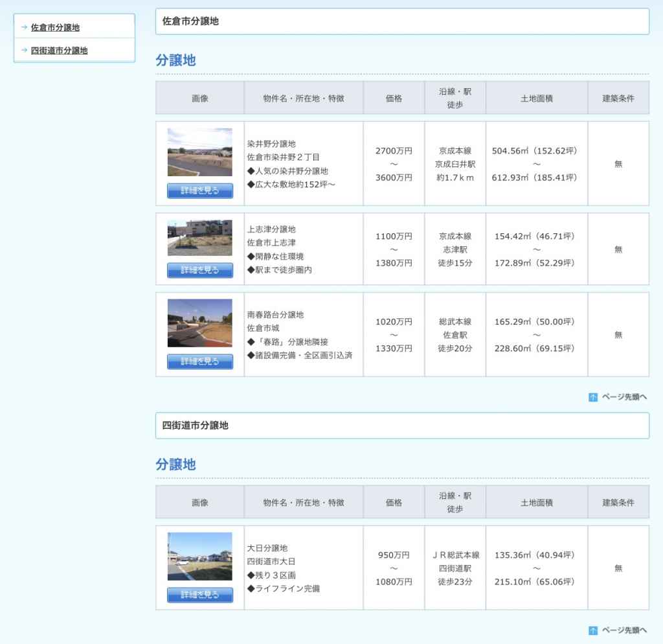Image resolution: width=663 pixels, height=644 pixels.
Task: Click ページ先頭へ text below the 佐倉市 table
Action: point(624,397)
